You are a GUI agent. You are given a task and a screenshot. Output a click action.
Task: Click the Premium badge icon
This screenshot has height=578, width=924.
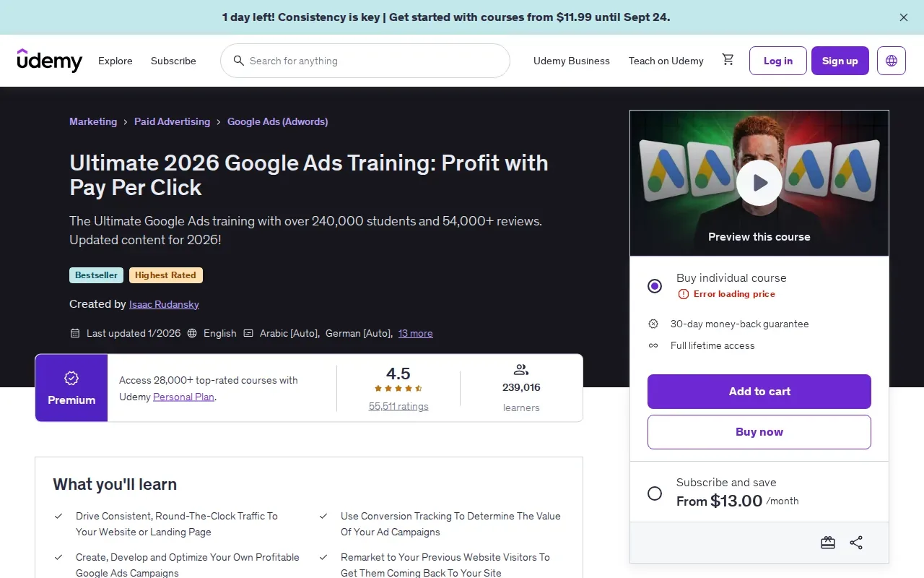tap(71, 378)
